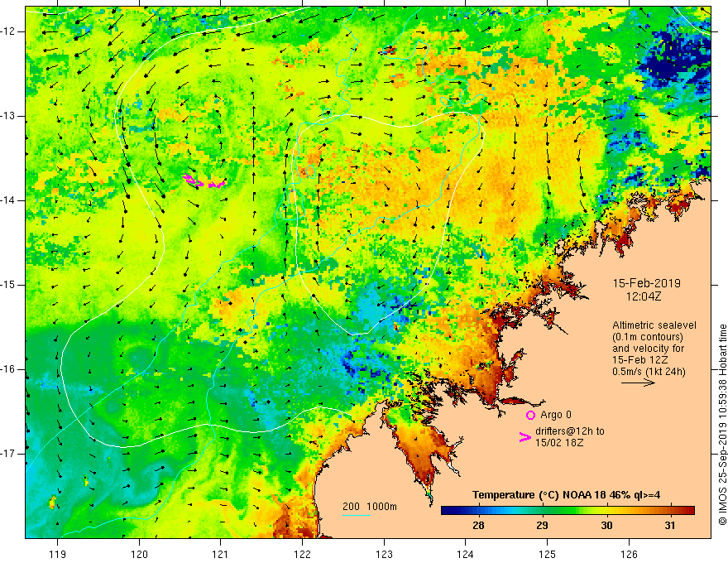Click the colorbar tick label 29
Viewport: 728px width, 563px height.
pos(543,526)
